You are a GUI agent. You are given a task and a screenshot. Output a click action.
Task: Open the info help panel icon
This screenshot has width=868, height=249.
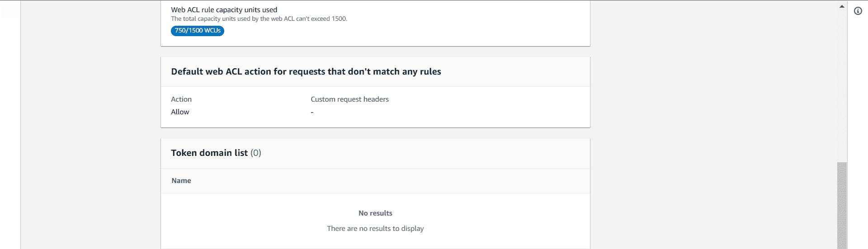[858, 11]
